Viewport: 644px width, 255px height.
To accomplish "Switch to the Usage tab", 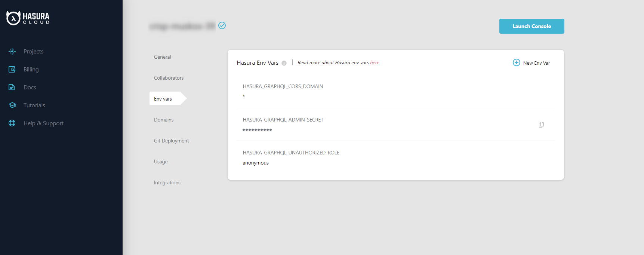I will [161, 162].
